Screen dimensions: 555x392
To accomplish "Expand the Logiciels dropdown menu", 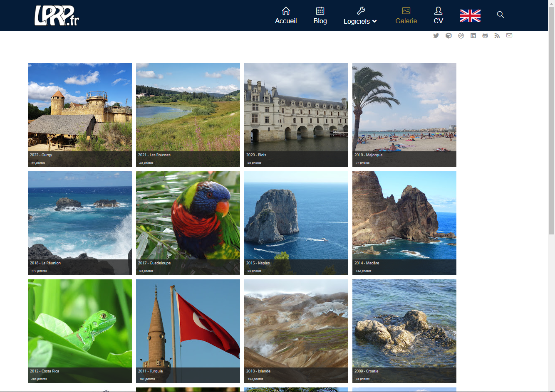I will [360, 16].
